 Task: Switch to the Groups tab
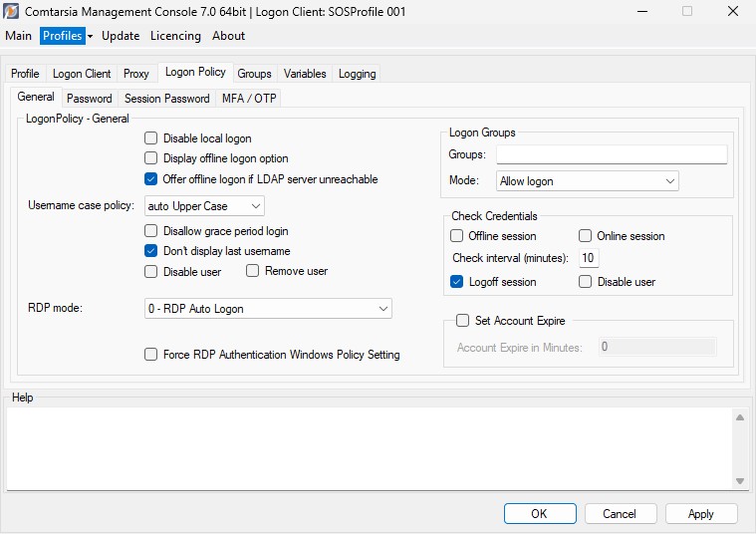[x=254, y=74]
